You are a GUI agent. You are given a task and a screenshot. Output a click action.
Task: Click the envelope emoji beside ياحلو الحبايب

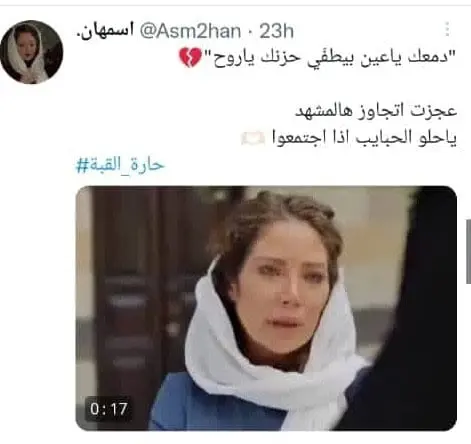coord(253,138)
